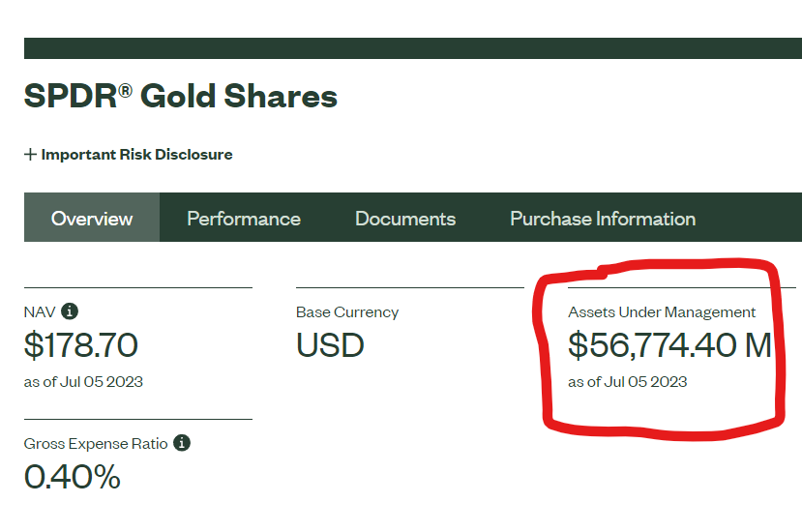
Task: Click the SPDR Gold Shares heading
Action: (181, 96)
